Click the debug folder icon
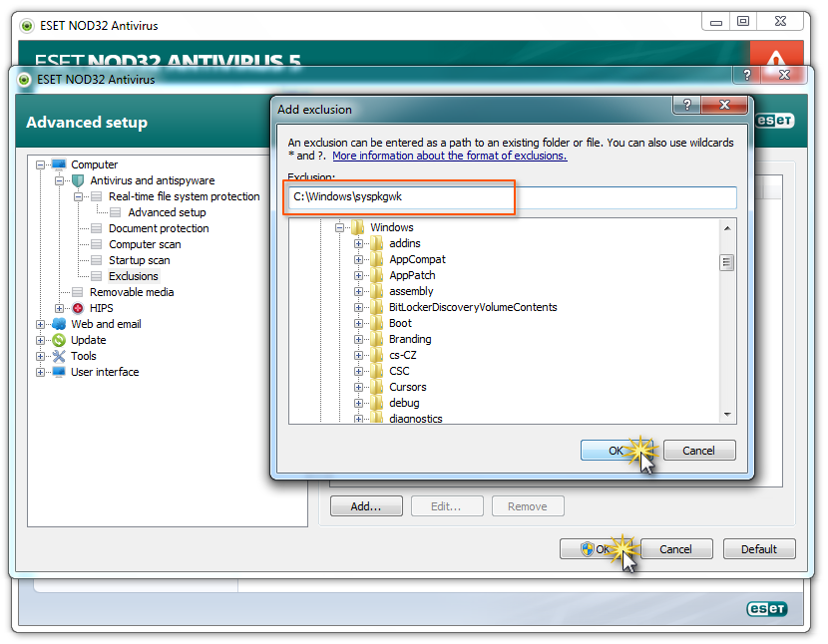The width and height of the screenshot is (828, 644). [x=376, y=403]
